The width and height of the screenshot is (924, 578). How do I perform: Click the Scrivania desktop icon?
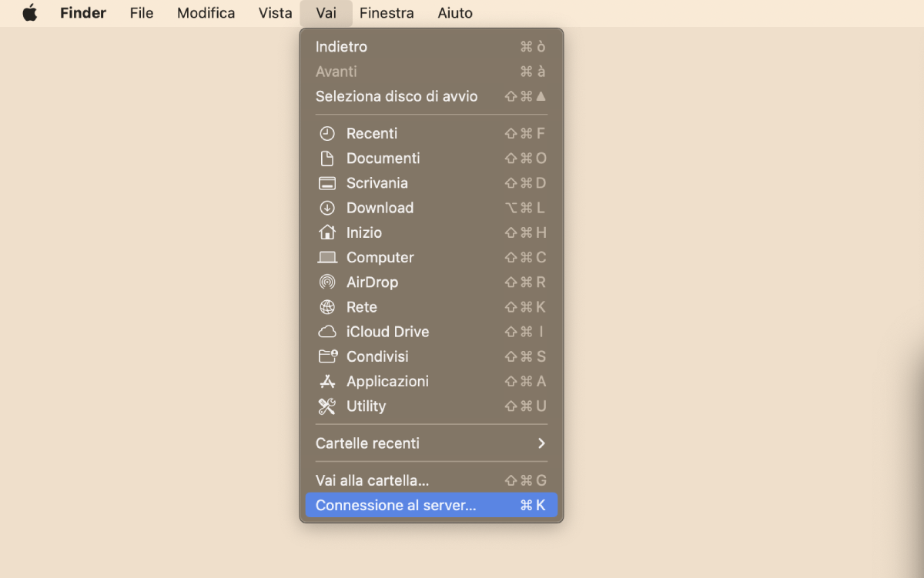click(x=327, y=183)
